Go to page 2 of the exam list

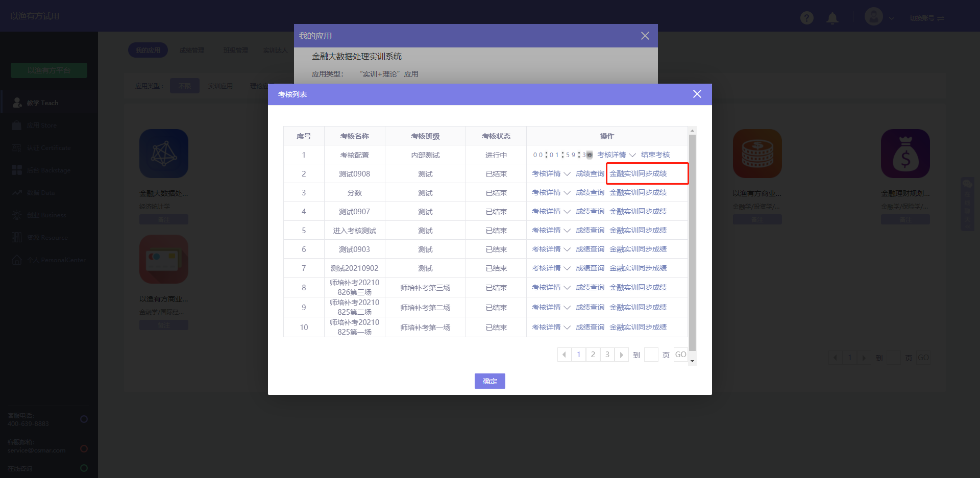point(593,355)
